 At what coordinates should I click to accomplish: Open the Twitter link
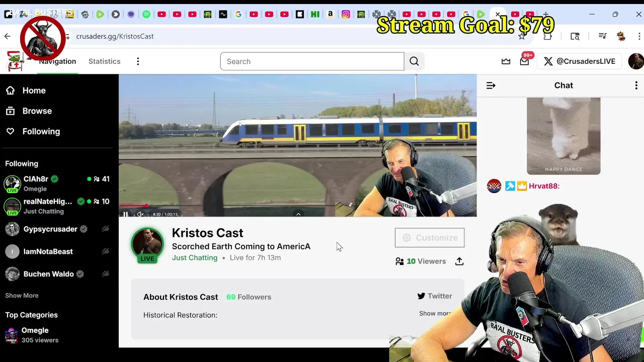pyautogui.click(x=435, y=296)
